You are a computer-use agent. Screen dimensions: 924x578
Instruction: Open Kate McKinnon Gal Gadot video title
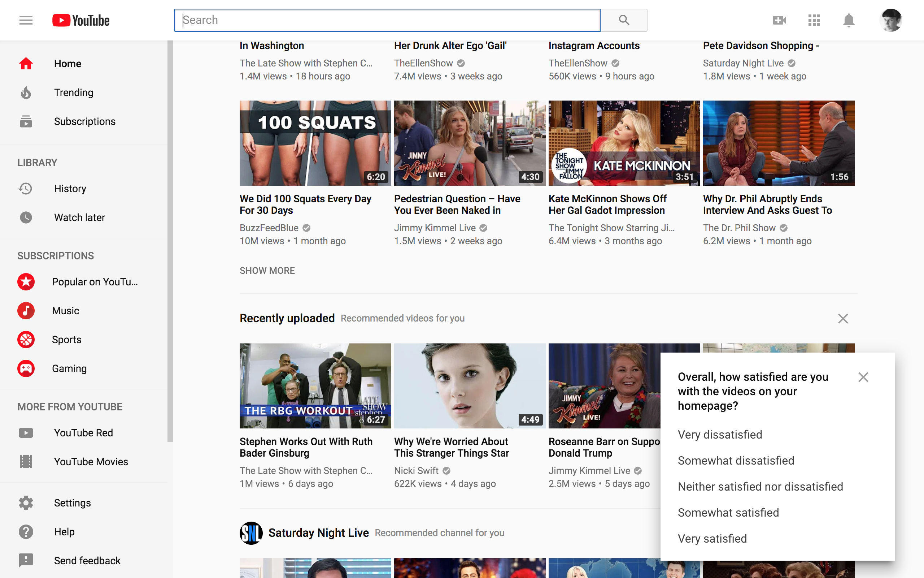tap(607, 204)
